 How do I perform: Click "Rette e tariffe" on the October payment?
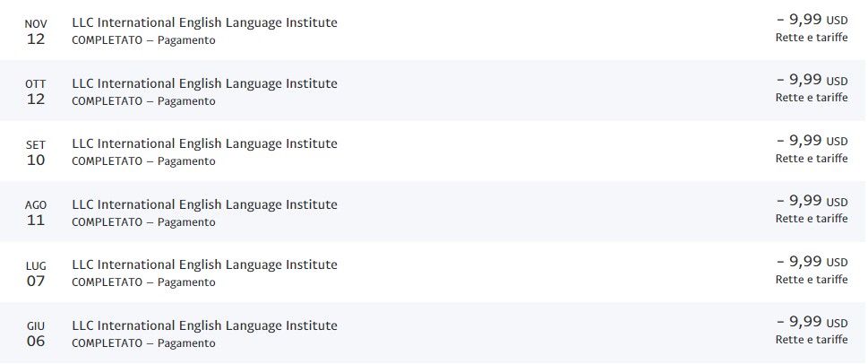[x=812, y=98]
